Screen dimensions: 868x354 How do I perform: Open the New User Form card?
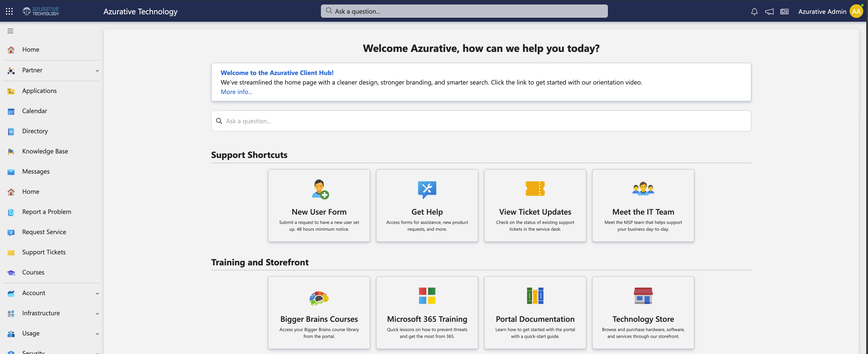tap(319, 205)
